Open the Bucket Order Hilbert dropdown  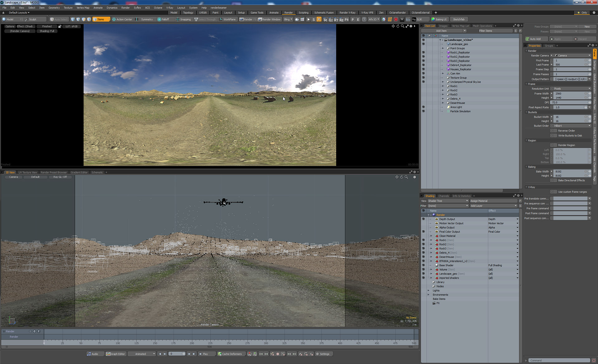point(572,126)
